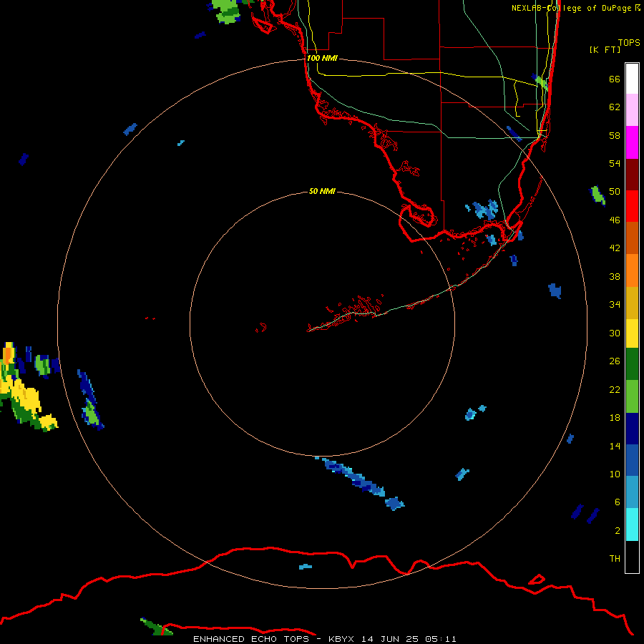644x644 pixels.
Task: Choose the dark maroon legend color band
Action: [632, 174]
